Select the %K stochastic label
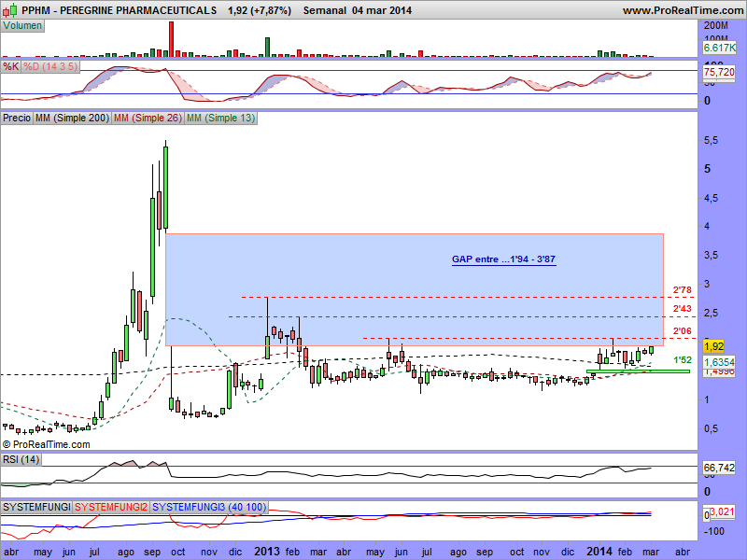Viewport: 747px width, 560px height. [11, 66]
